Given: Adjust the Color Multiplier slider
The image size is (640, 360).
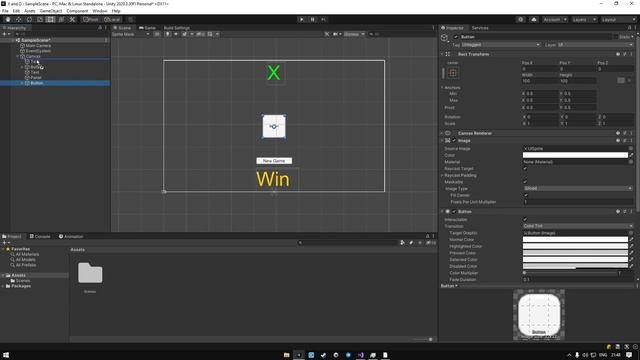Looking at the screenshot, I should [x=570, y=273].
